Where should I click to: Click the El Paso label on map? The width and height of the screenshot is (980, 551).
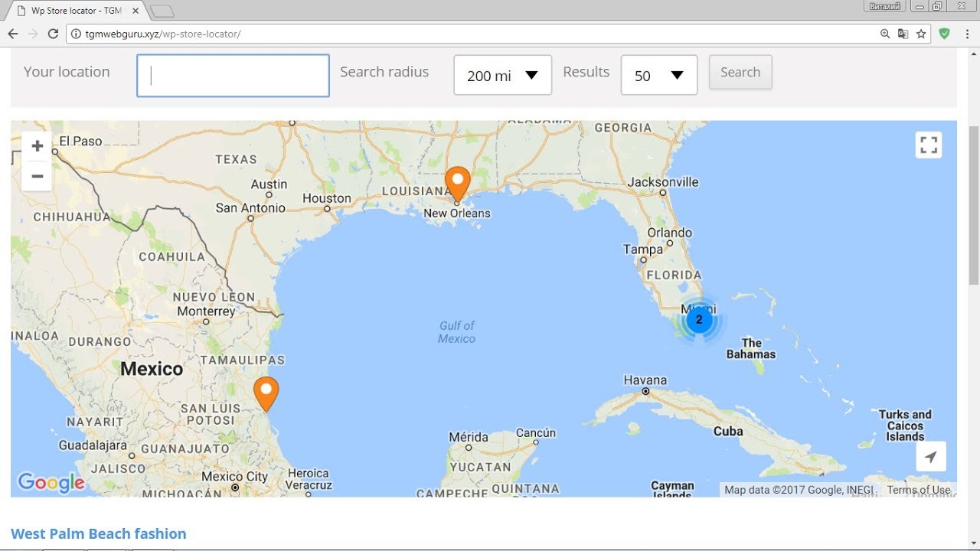80,141
